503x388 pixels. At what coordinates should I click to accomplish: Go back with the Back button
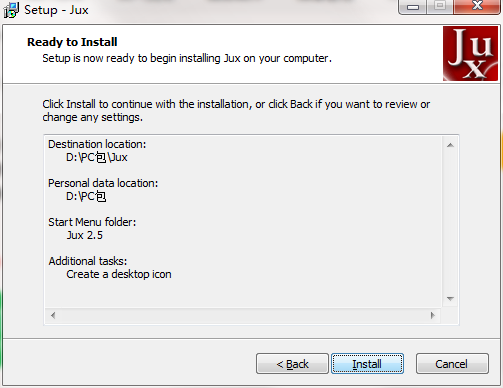point(292,364)
